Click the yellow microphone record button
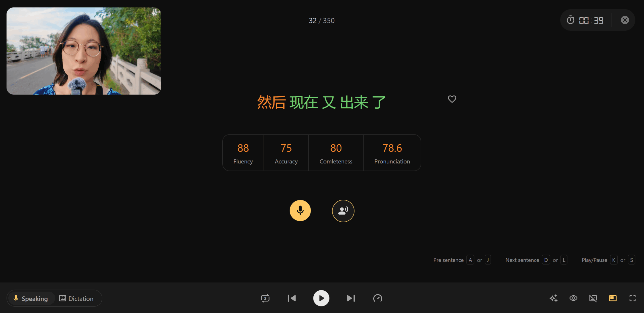This screenshot has height=313, width=644. point(300,211)
